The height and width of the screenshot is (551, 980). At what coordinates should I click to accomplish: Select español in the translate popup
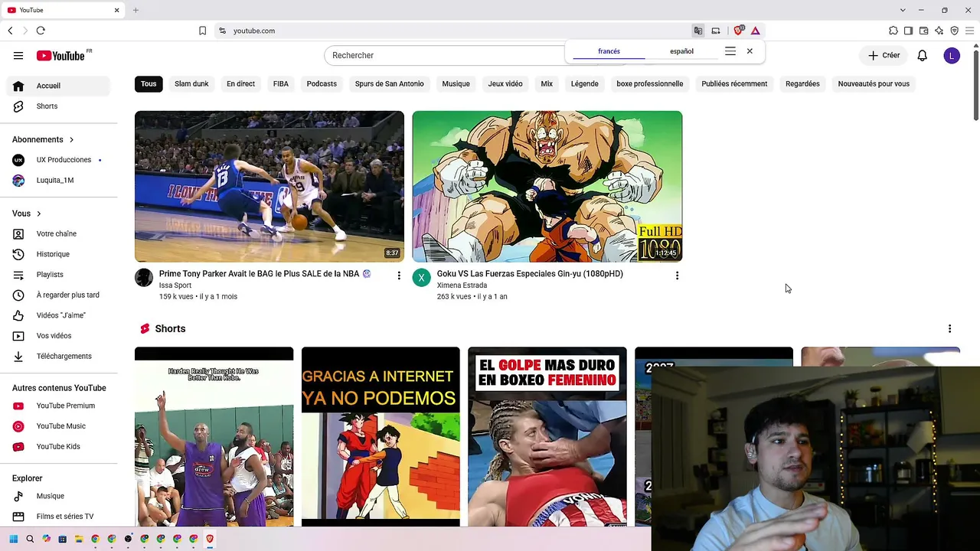(x=681, y=51)
